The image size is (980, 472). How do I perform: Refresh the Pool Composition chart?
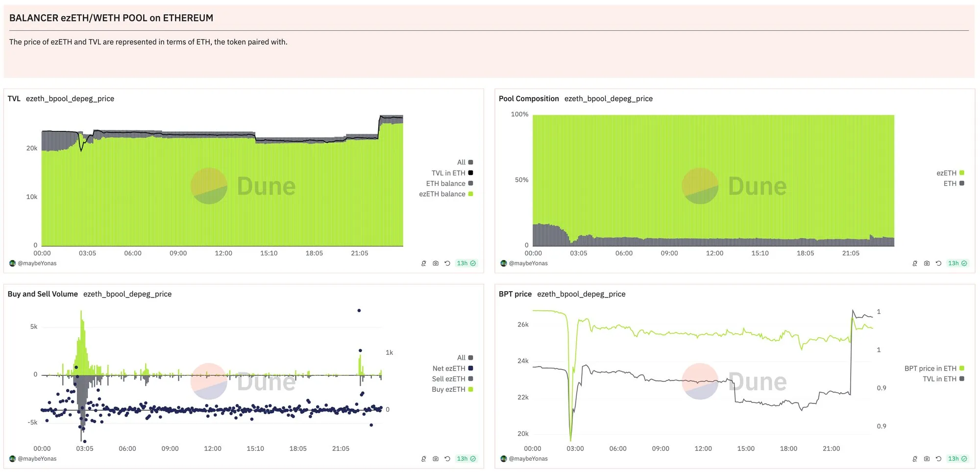click(x=938, y=263)
